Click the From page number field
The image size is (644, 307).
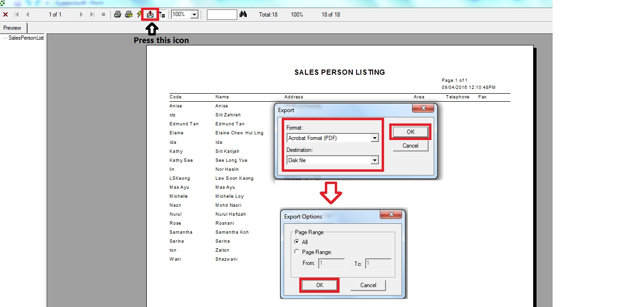[x=331, y=263]
